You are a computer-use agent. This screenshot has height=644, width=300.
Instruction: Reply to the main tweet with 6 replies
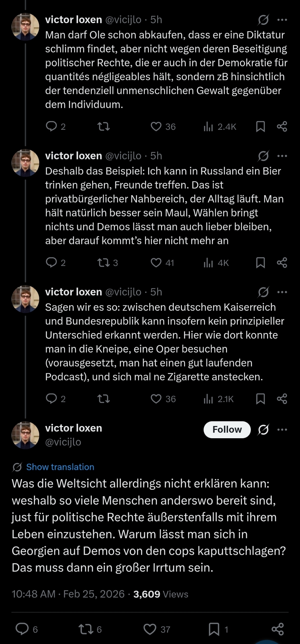point(22,629)
